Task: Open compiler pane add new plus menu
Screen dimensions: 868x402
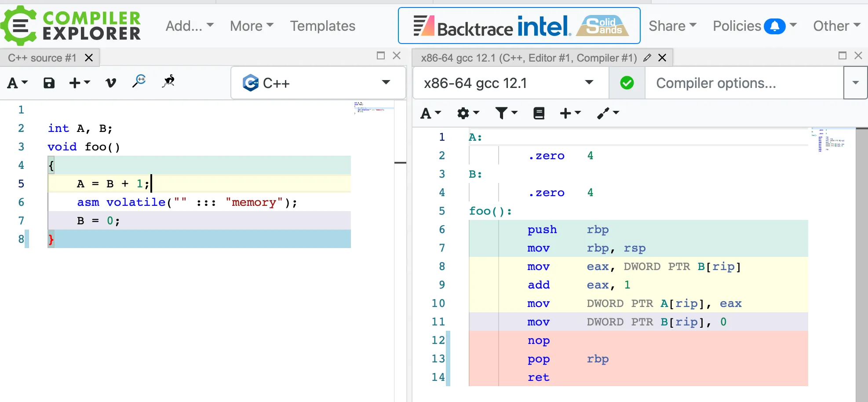Action: [x=570, y=113]
